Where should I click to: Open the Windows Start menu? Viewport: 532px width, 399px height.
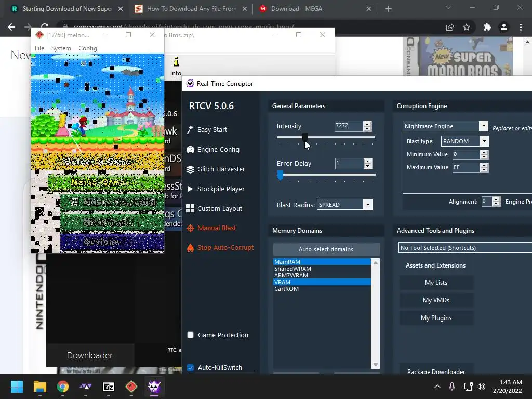tap(17, 387)
